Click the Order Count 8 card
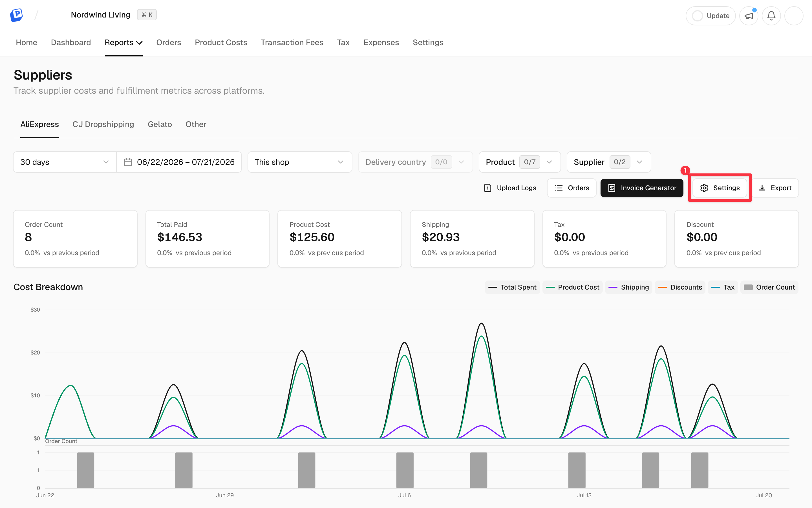 75,238
